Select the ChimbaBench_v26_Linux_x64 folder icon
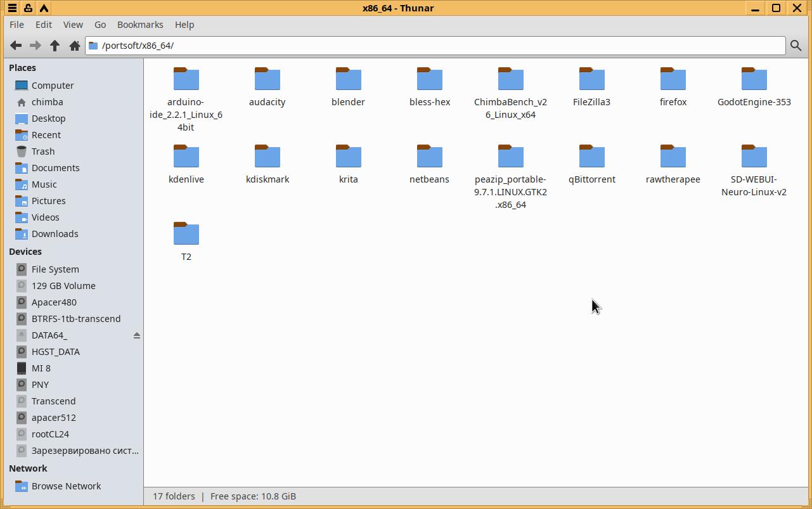The image size is (812, 509). [x=511, y=79]
